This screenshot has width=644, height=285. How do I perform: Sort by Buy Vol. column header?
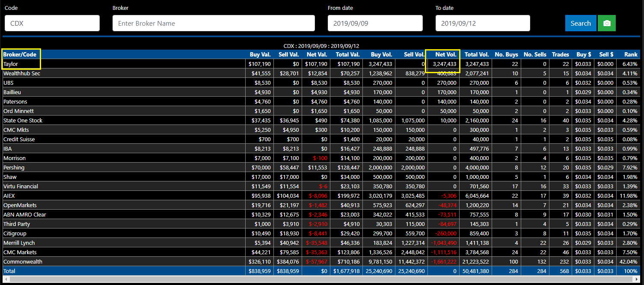pyautogui.click(x=382, y=54)
